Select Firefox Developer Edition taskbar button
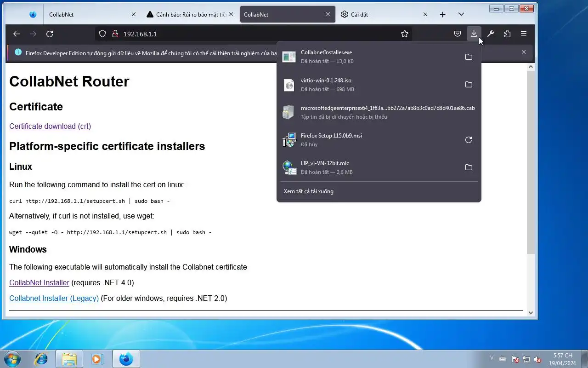This screenshot has height=368, width=588. (126, 359)
